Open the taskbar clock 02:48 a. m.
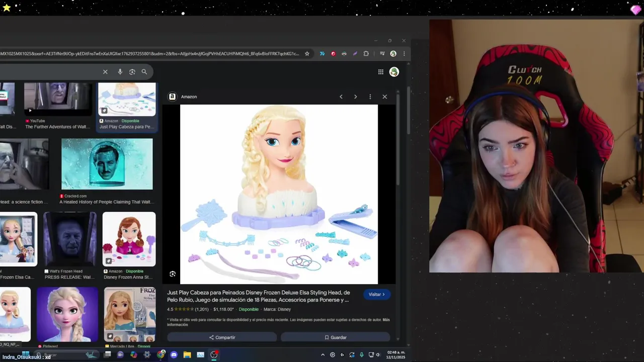 (396, 354)
